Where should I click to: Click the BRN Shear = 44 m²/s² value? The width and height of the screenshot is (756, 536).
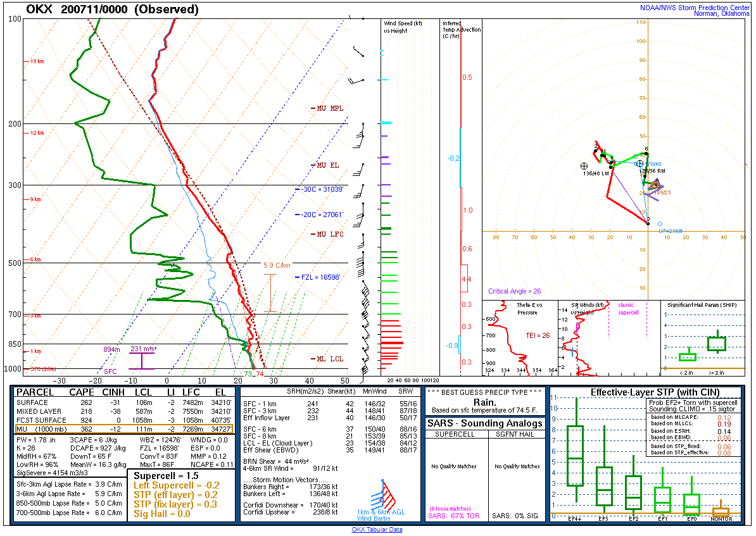pyautogui.click(x=276, y=461)
